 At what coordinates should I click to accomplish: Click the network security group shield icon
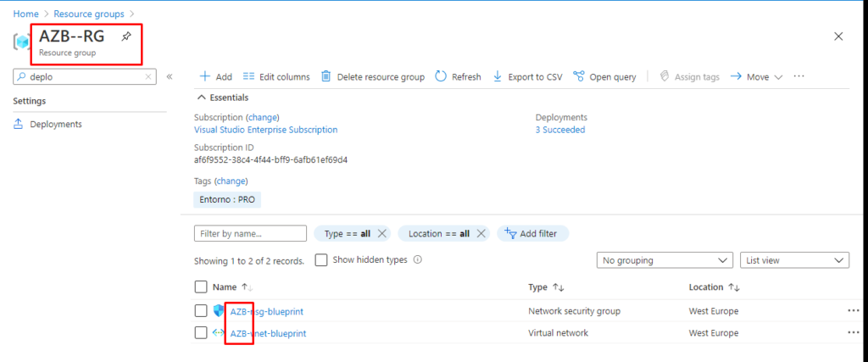click(x=219, y=310)
